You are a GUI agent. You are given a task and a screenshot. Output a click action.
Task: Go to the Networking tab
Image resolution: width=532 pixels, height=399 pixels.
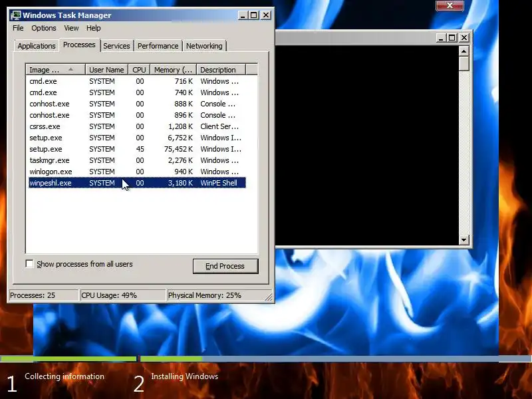tap(204, 46)
